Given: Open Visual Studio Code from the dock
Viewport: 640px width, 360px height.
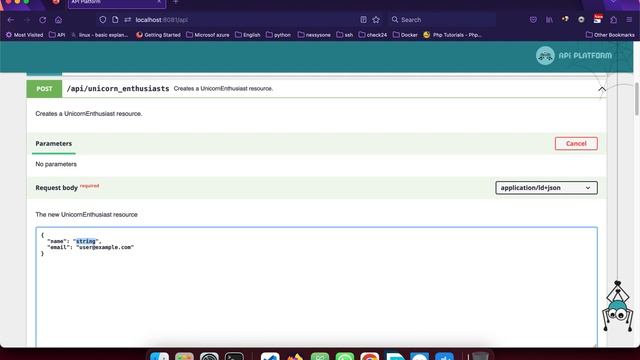Looking at the screenshot, I should (270, 357).
